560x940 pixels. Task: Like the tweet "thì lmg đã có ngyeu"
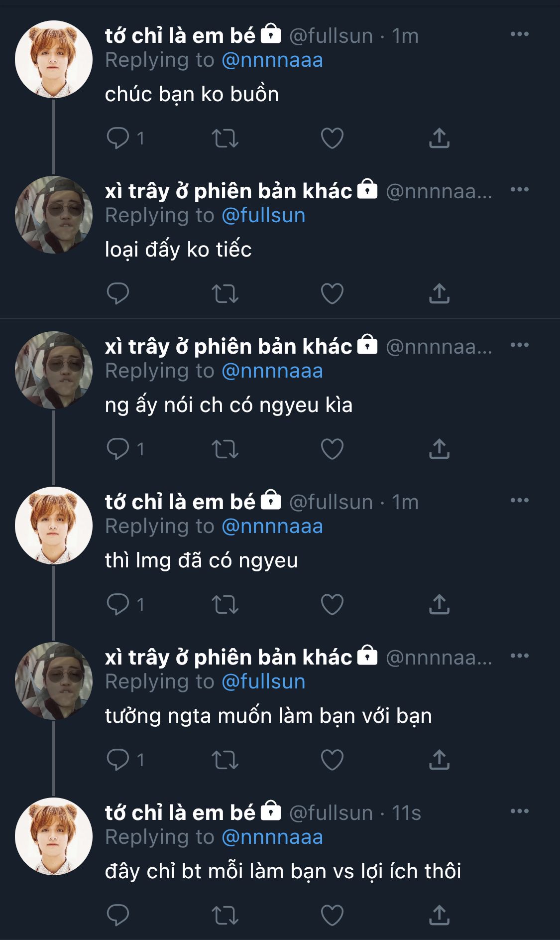point(332,604)
